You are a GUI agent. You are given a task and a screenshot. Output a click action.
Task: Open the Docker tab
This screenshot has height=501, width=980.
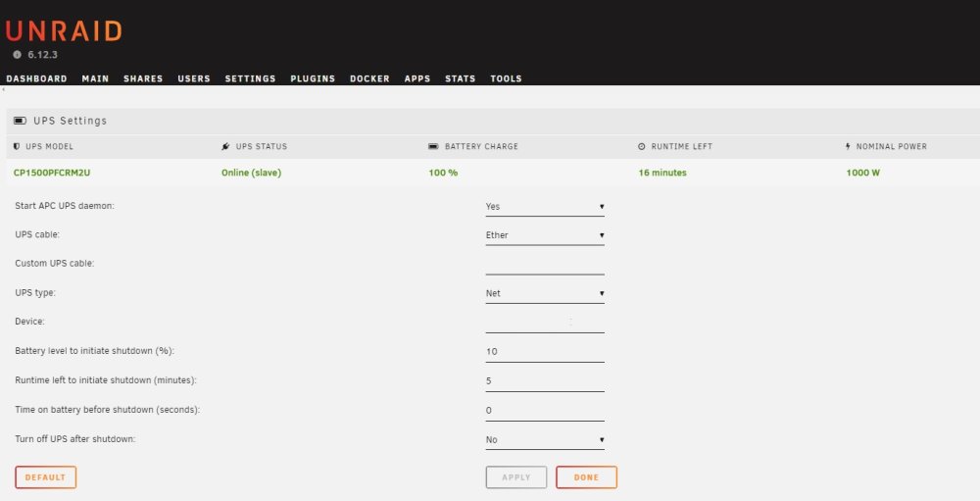click(369, 78)
